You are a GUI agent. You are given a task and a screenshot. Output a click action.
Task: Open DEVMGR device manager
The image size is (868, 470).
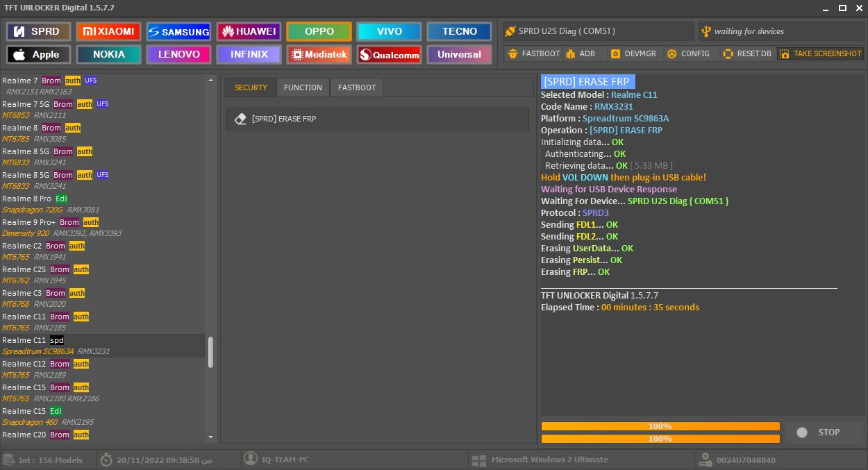(x=633, y=53)
